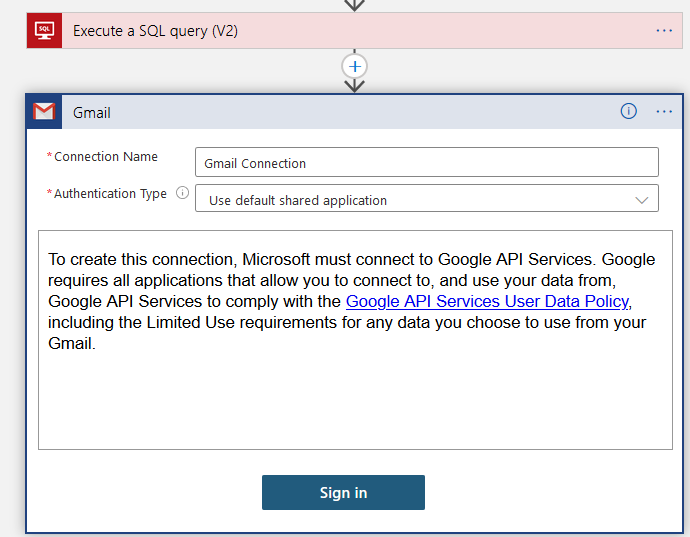Click the chevron in Authentication Type field
The width and height of the screenshot is (690, 537).
point(642,200)
